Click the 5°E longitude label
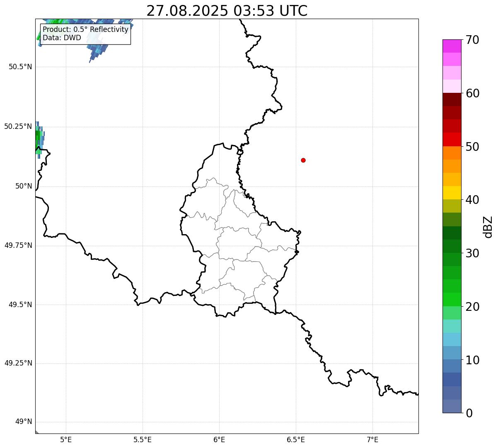Screen dimensions: 498x448 (66, 440)
